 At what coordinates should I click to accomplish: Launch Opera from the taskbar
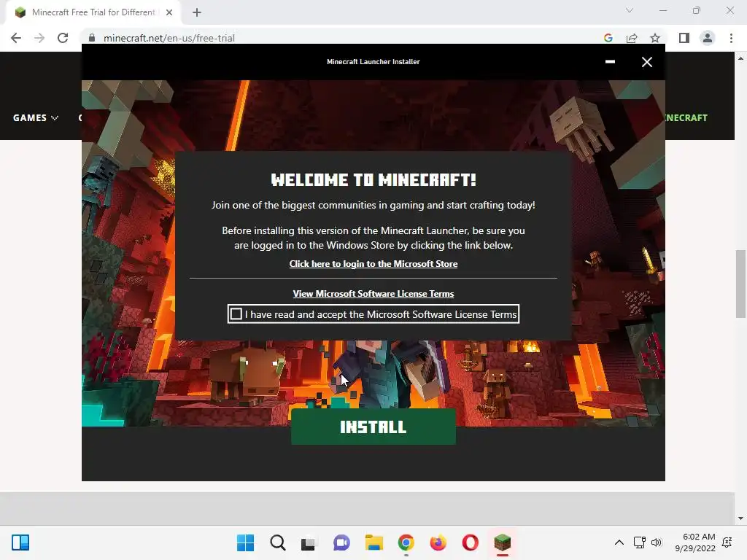[470, 542]
